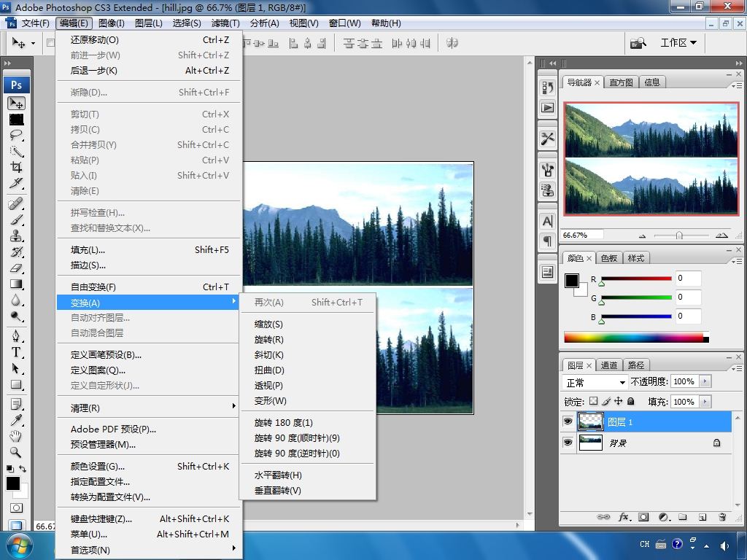This screenshot has width=747, height=560.
Task: Click the foreground color swatch in Color panel
Action: (572, 281)
